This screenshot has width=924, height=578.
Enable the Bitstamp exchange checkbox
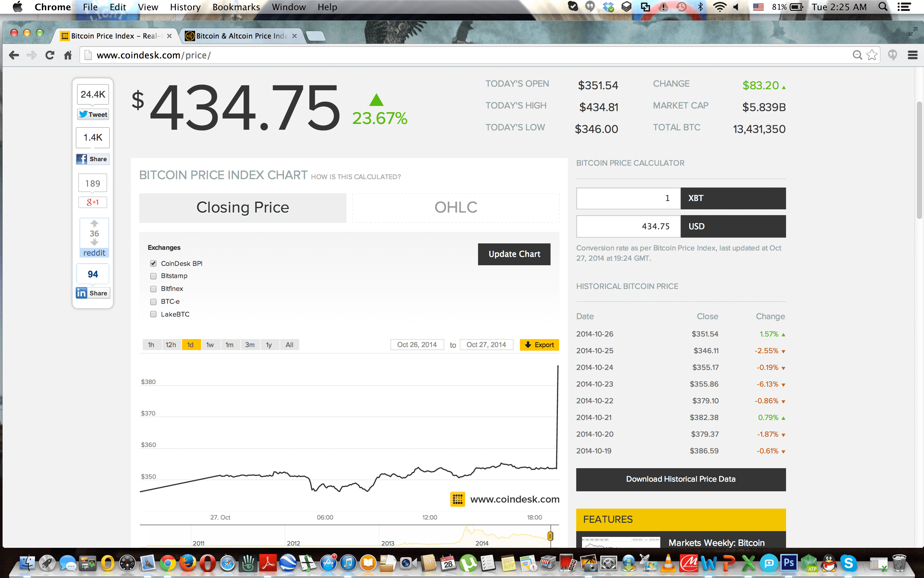[x=153, y=276]
